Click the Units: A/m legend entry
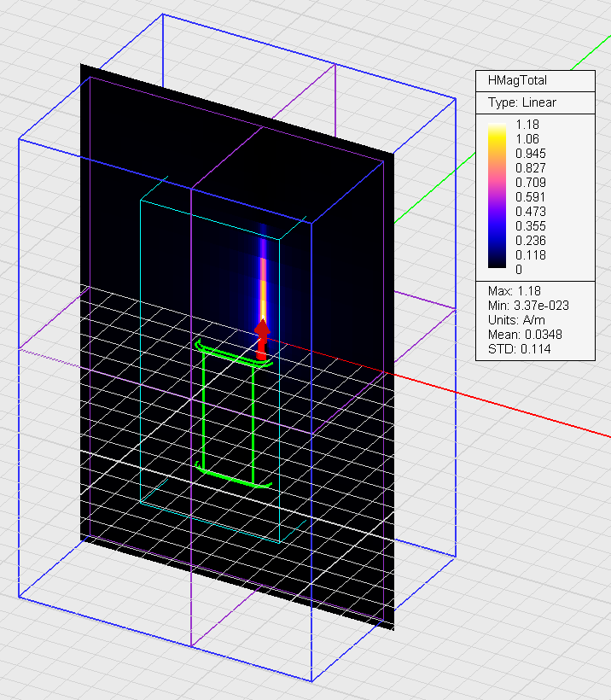611x700 pixels. click(x=515, y=319)
